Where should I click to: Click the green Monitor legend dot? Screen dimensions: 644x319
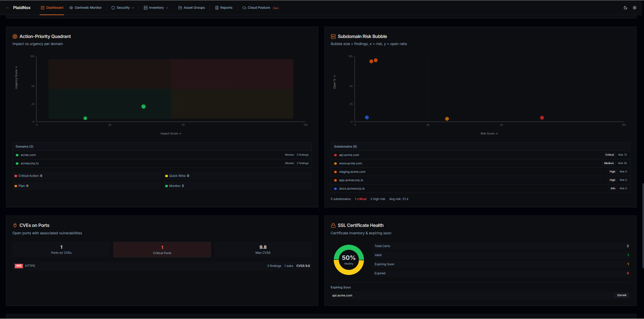tap(167, 186)
